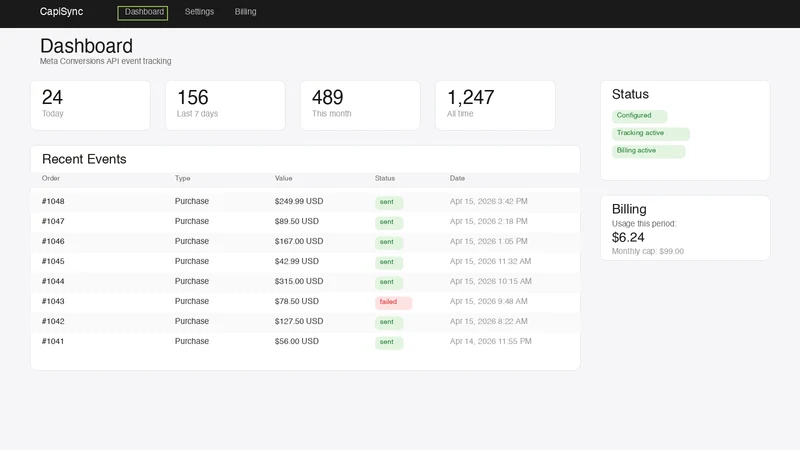Select order #1046
Image resolution: width=800 pixels, height=450 pixels.
click(53, 241)
